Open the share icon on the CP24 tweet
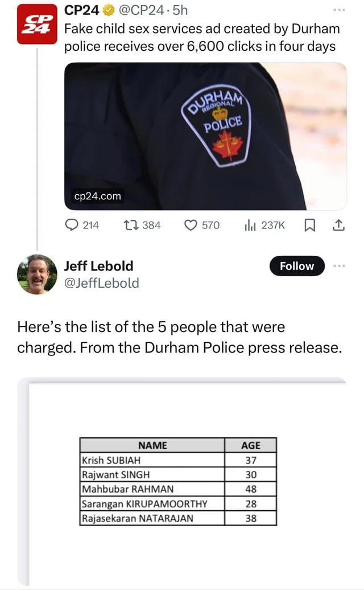Viewport: 364px width, 590px height. (340, 226)
